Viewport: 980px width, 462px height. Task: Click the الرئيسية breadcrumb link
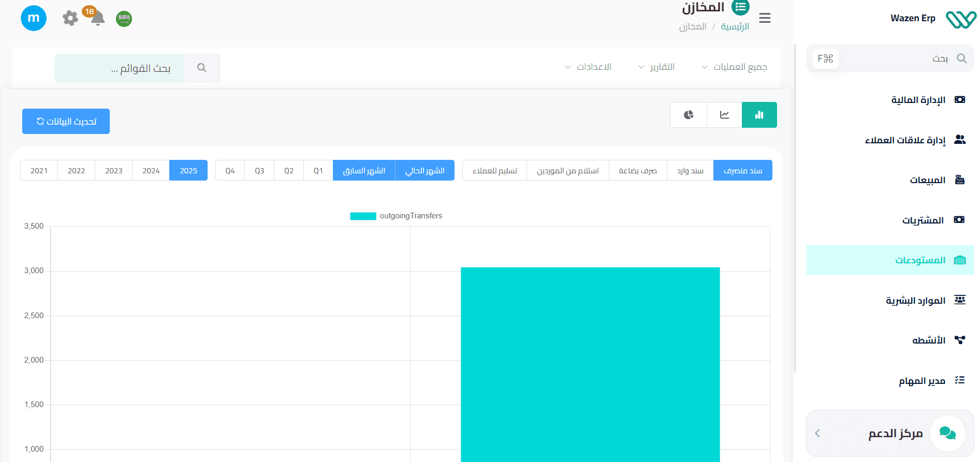tap(735, 26)
